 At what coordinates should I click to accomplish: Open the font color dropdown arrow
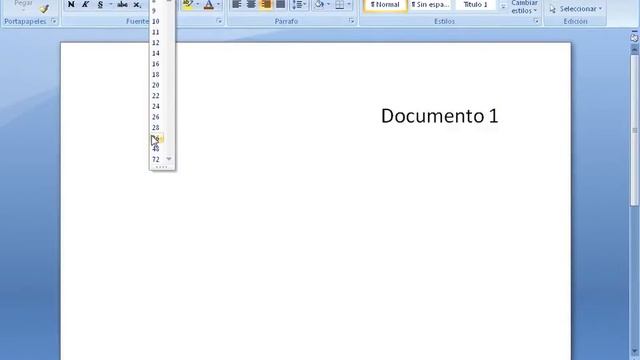coord(218,4)
